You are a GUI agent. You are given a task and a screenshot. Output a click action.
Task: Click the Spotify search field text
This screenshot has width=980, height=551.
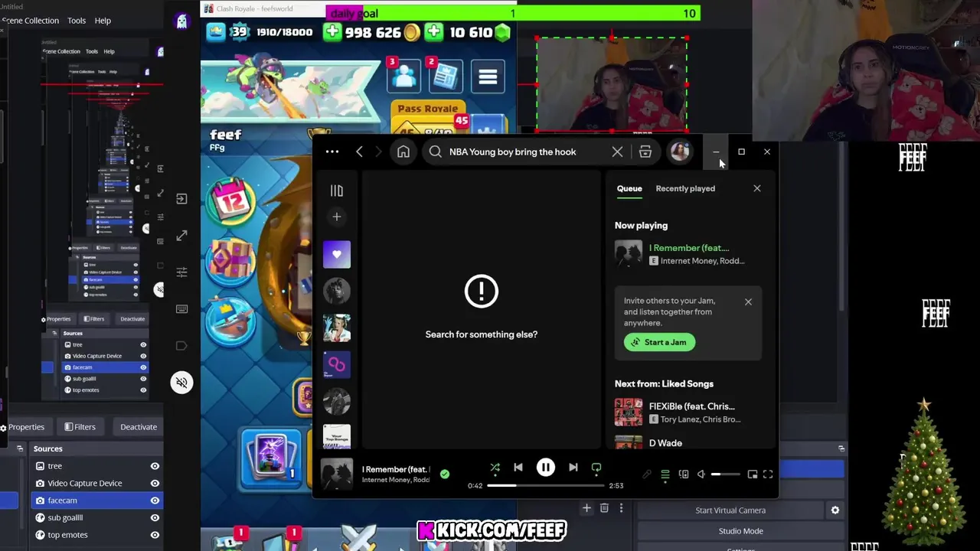[x=512, y=152]
